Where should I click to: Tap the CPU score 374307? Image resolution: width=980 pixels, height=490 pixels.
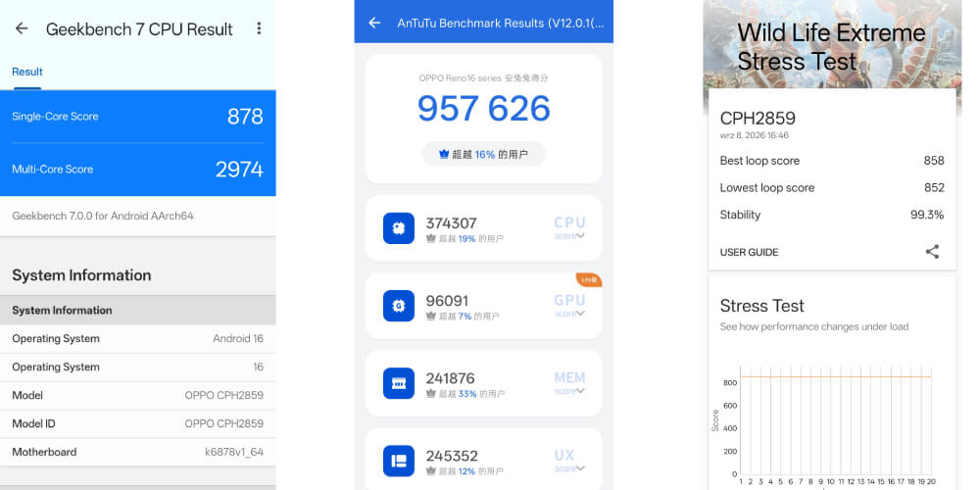point(451,223)
